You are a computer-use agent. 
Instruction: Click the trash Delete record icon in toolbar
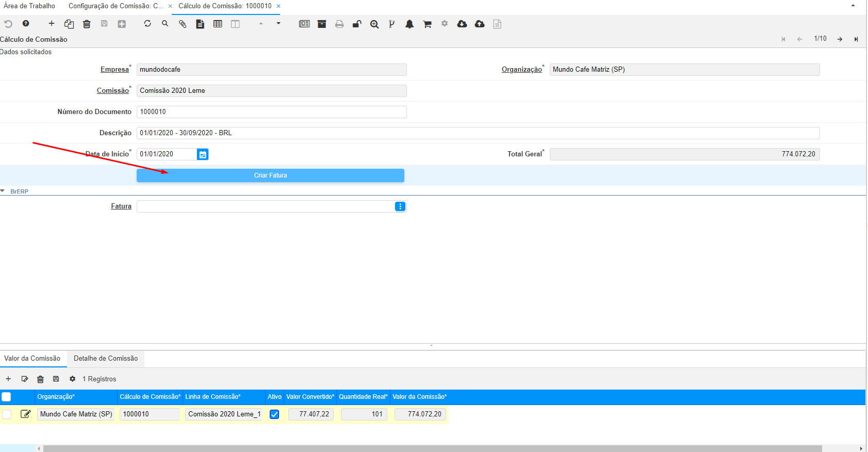[87, 24]
